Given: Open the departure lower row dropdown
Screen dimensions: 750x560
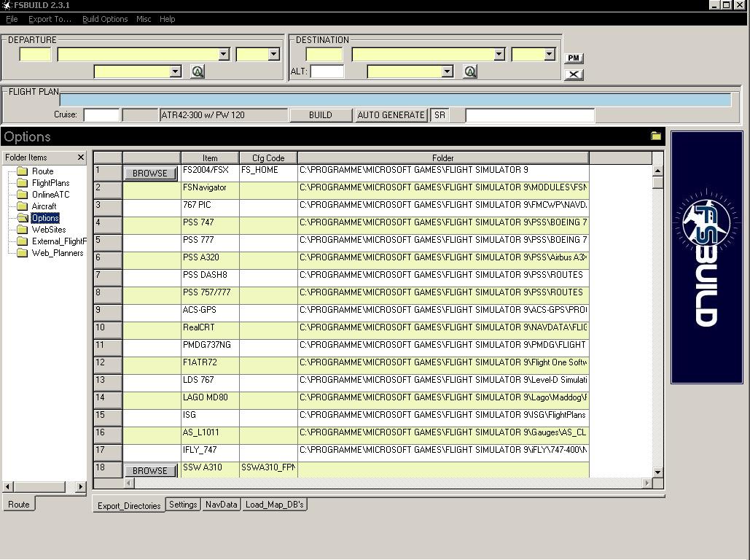Looking at the screenshot, I should tap(176, 71).
